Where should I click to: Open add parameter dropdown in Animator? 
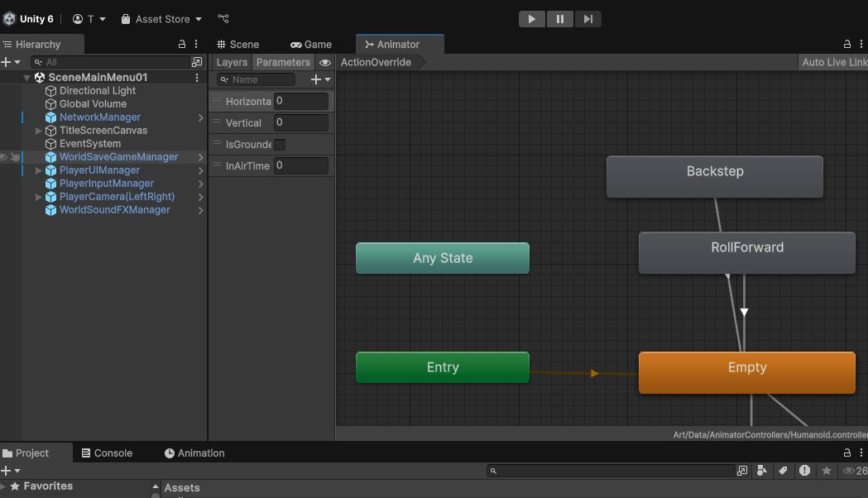(320, 79)
